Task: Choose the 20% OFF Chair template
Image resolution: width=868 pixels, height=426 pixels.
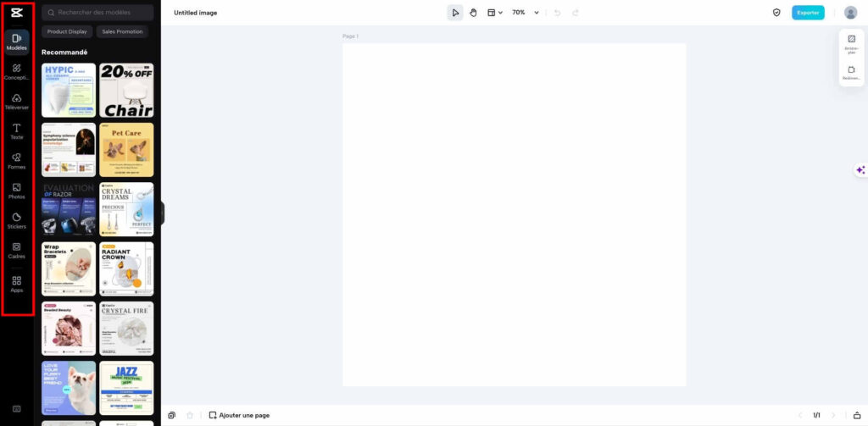Action: coord(126,90)
